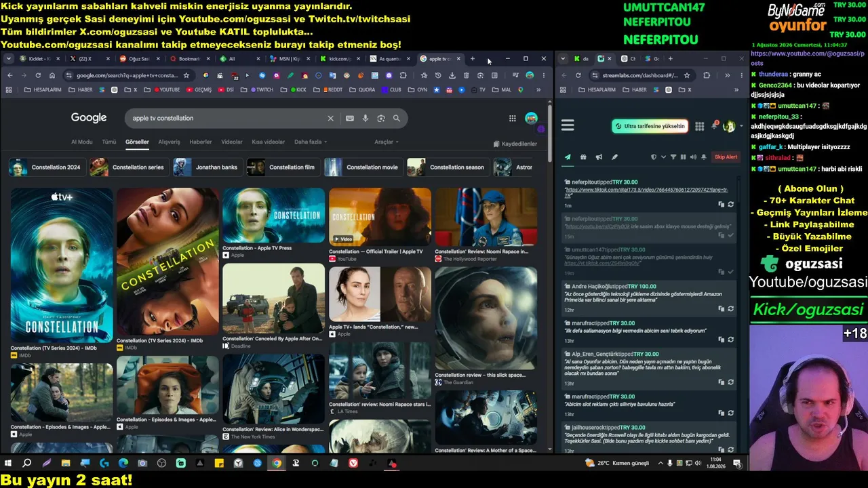Open the Kısa videolar tab
868x488 pixels.
point(269,142)
